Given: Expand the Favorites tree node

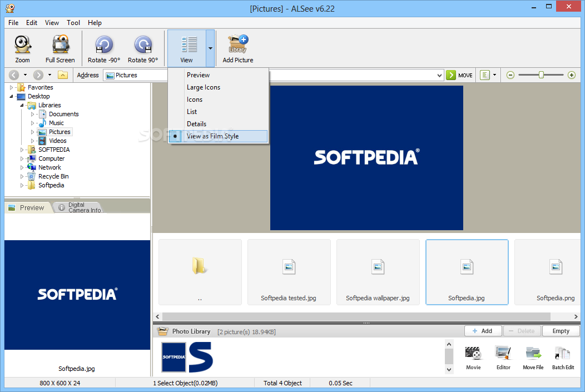Looking at the screenshot, I should click(x=11, y=87).
